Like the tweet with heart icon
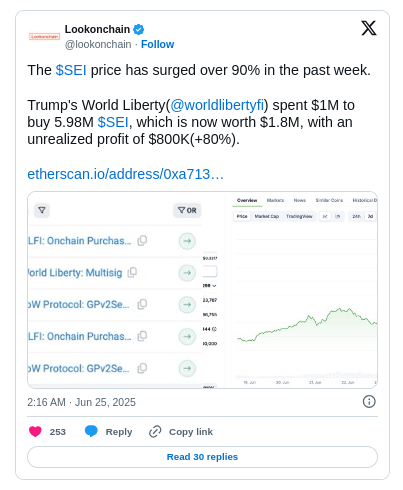Viewport: 403px width, 490px height. [35, 431]
